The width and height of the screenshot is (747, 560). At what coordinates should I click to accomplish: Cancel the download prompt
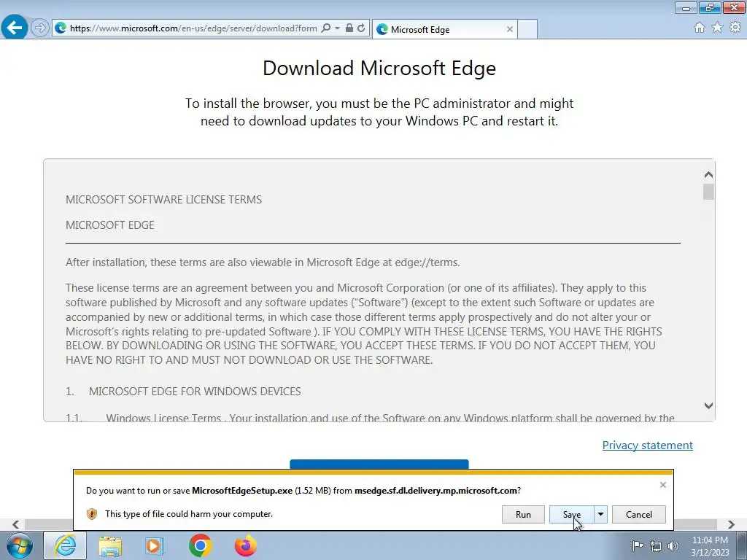pos(639,514)
